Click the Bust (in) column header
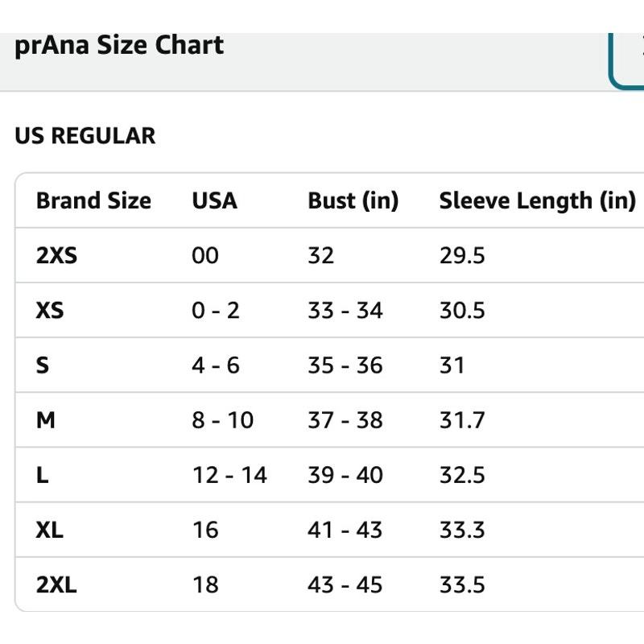Image resolution: width=644 pixels, height=644 pixels. point(353,200)
